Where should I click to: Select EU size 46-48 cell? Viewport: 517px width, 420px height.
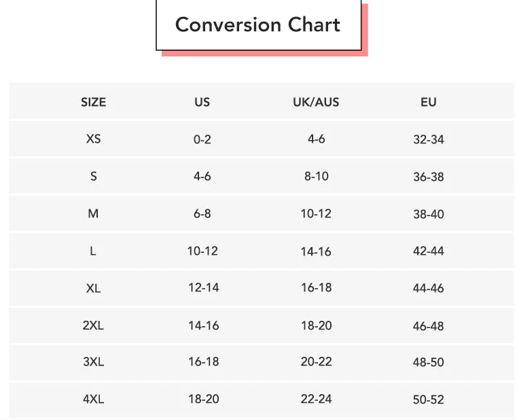(x=428, y=326)
